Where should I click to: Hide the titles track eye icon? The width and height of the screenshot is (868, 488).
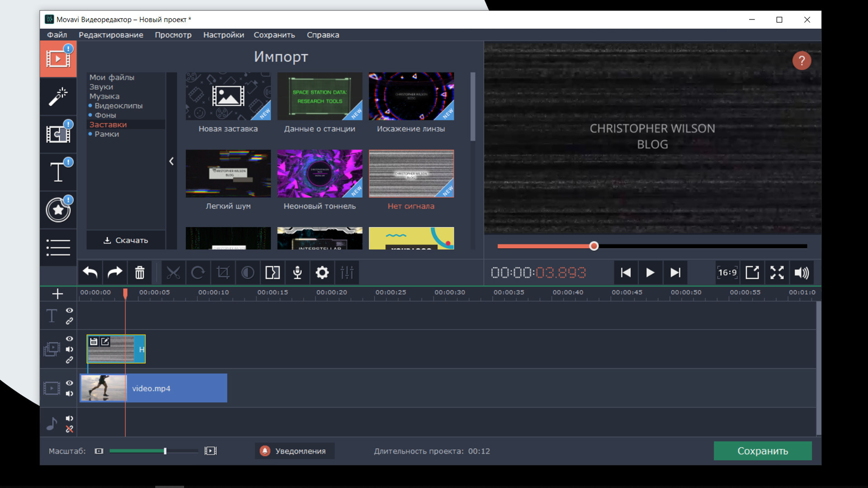[69, 310]
